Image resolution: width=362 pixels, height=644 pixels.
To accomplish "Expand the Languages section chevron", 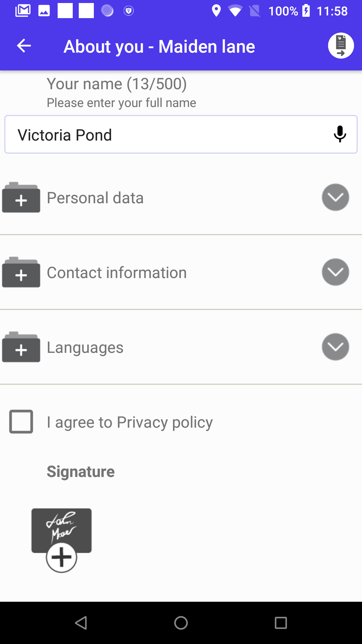I will click(335, 347).
